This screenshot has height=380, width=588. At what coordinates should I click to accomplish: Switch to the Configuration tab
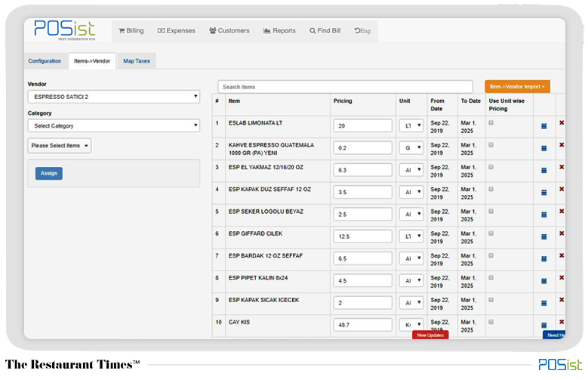[45, 61]
